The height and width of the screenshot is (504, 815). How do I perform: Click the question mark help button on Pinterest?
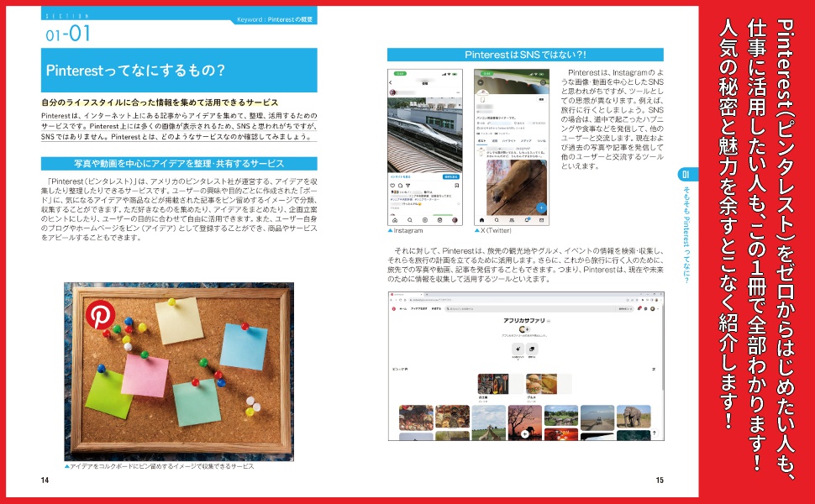[x=655, y=433]
